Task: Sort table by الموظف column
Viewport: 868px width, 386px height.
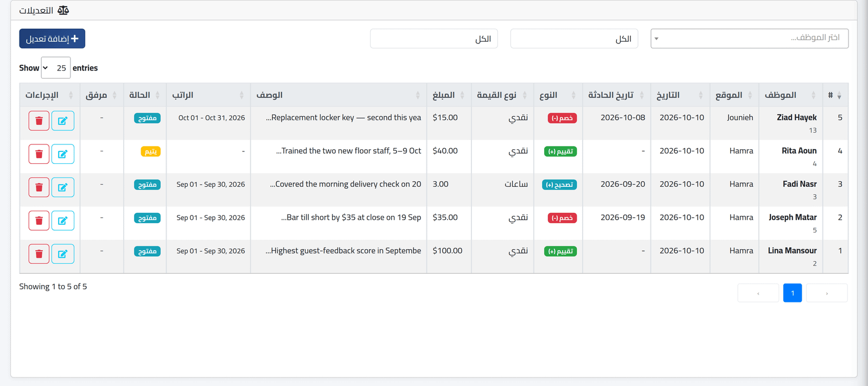Action: (x=790, y=95)
